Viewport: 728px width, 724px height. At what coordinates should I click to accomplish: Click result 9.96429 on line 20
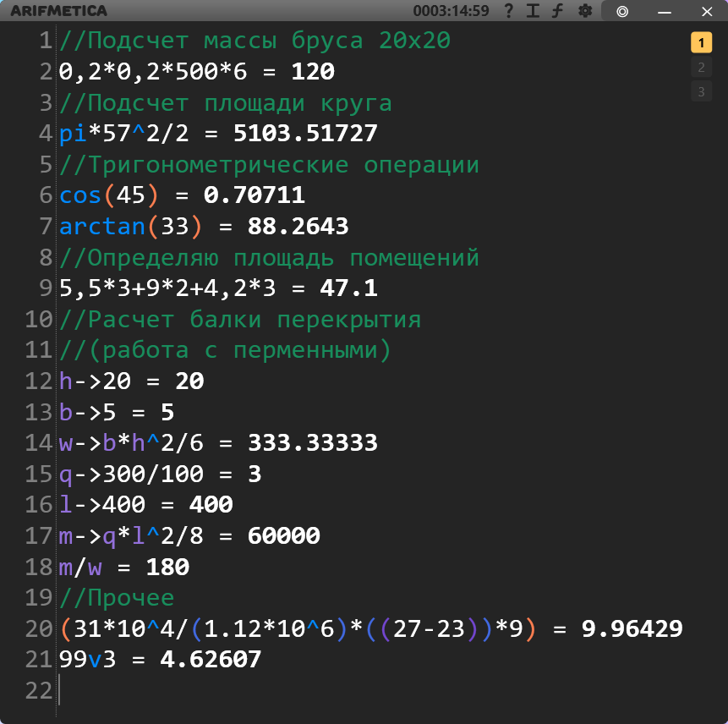632,629
